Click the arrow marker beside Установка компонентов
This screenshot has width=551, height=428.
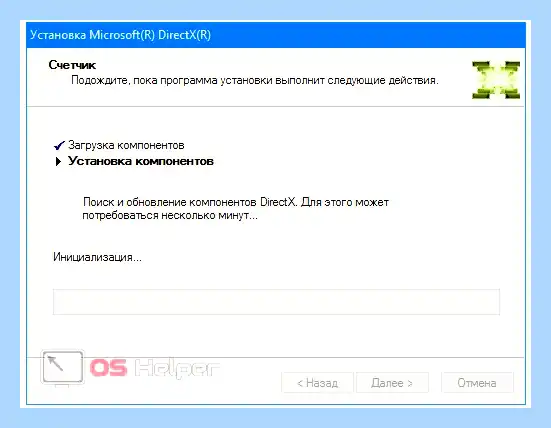point(58,162)
